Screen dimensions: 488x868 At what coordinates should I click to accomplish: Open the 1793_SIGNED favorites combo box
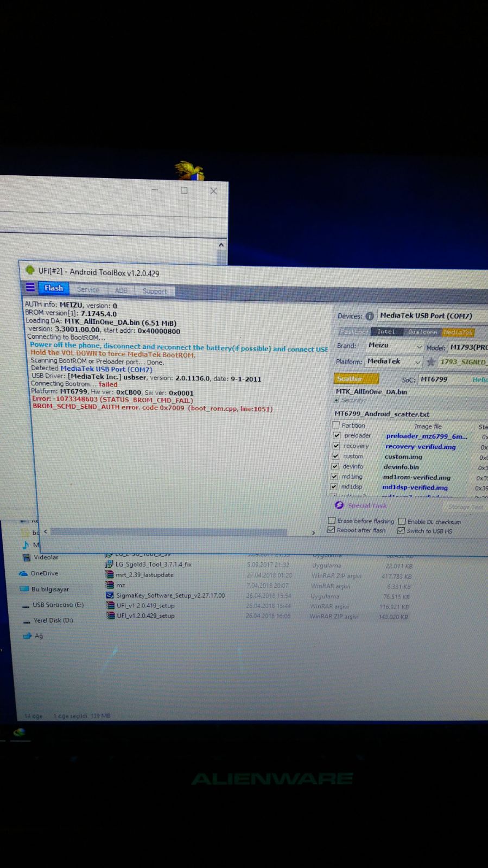(463, 362)
